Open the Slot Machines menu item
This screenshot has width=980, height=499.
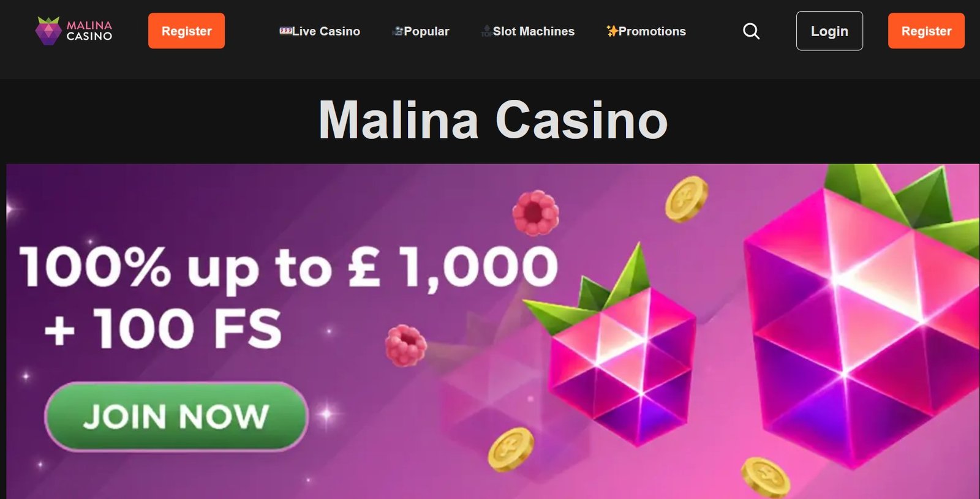[x=527, y=31]
